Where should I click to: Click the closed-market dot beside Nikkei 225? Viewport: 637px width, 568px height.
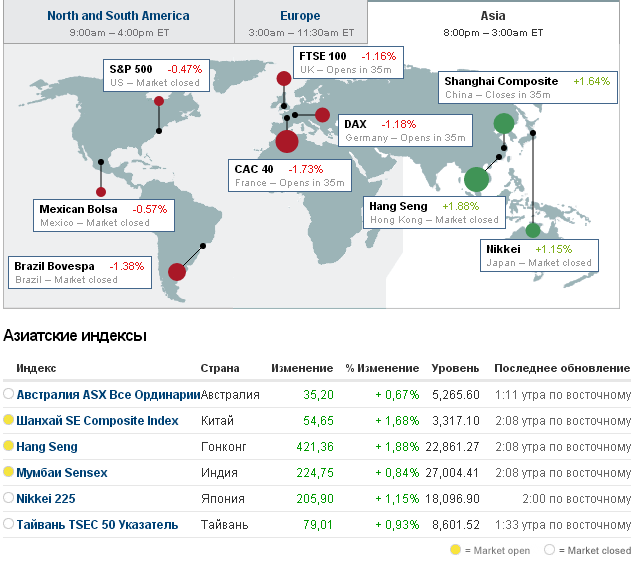[9, 498]
